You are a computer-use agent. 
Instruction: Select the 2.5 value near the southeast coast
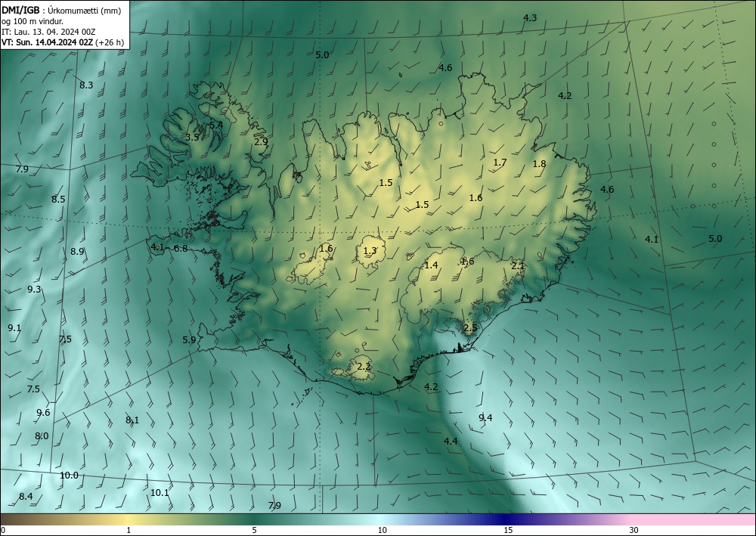click(x=470, y=328)
